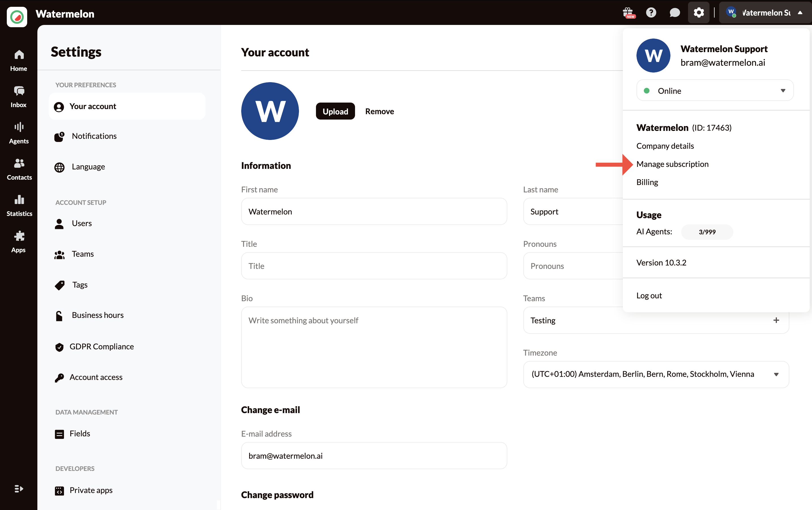Add a team with plus icon
812x510 pixels.
pos(776,320)
